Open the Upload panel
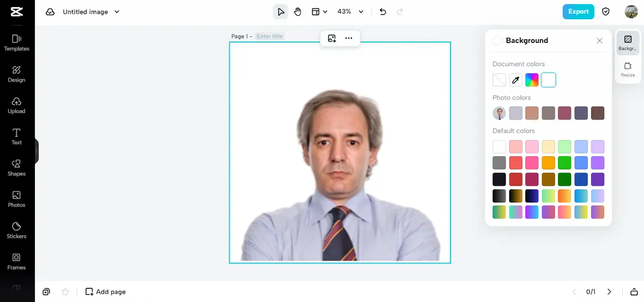The width and height of the screenshot is (644, 302). [17, 106]
